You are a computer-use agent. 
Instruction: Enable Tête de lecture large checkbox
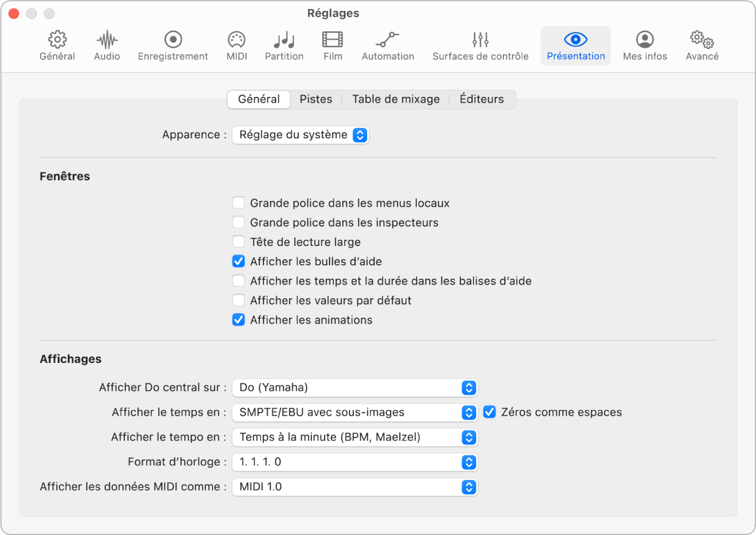pyautogui.click(x=239, y=242)
